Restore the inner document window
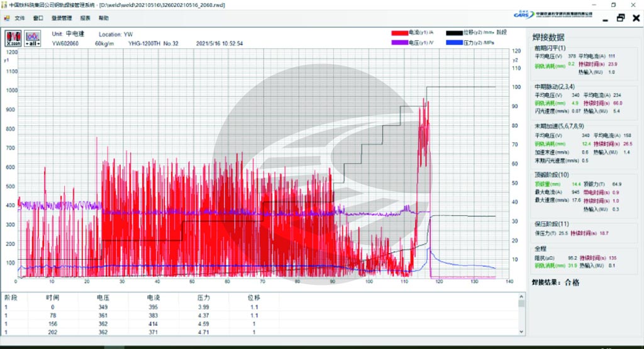The image size is (644, 349). coord(620,18)
